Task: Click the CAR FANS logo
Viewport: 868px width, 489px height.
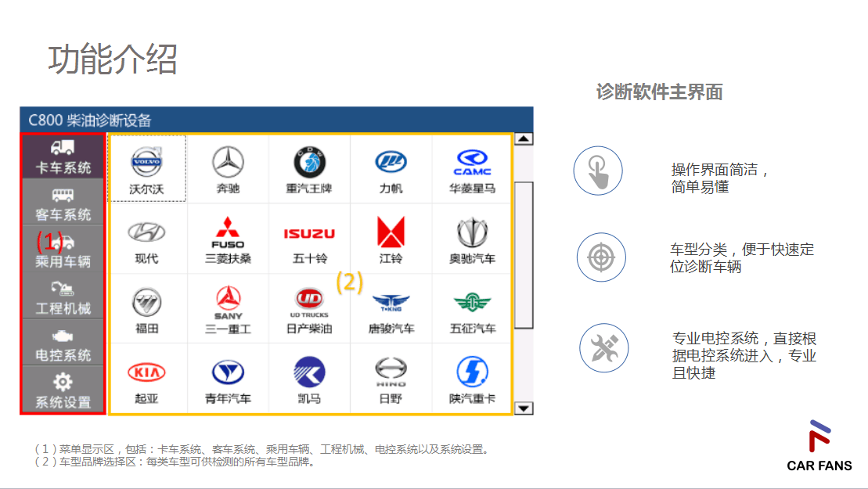Action: click(819, 446)
